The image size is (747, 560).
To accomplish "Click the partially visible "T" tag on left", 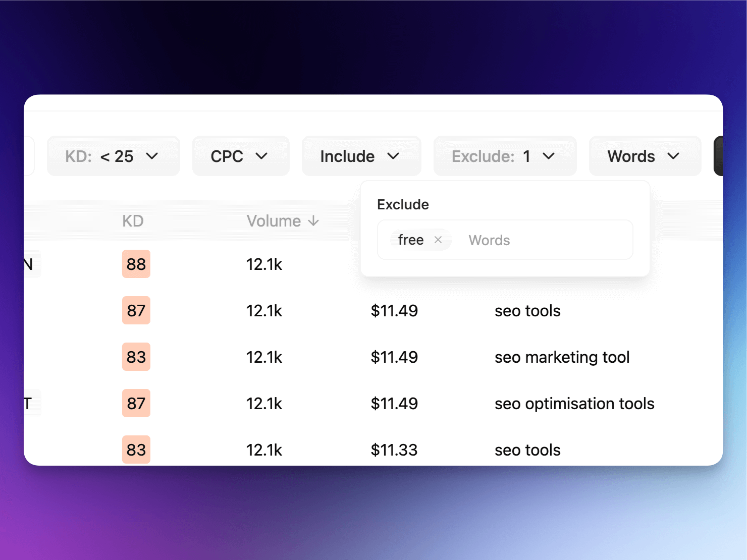I will [31, 404].
